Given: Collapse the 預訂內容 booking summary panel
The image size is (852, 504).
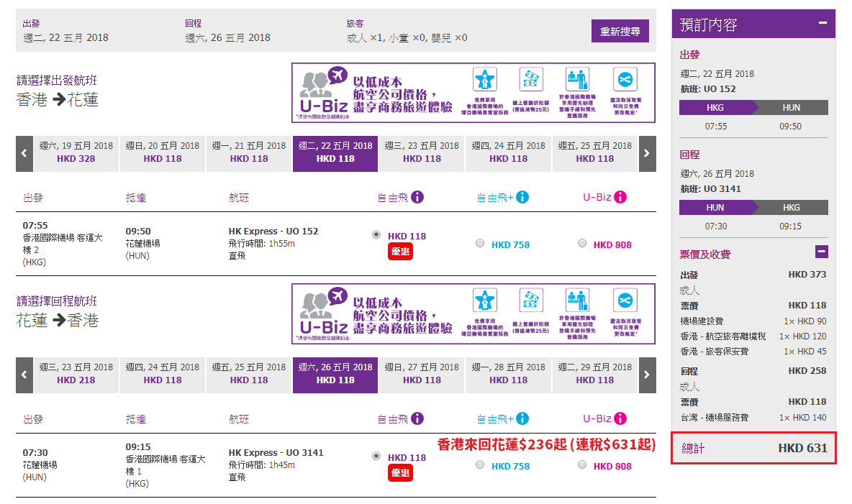Looking at the screenshot, I should (822, 23).
